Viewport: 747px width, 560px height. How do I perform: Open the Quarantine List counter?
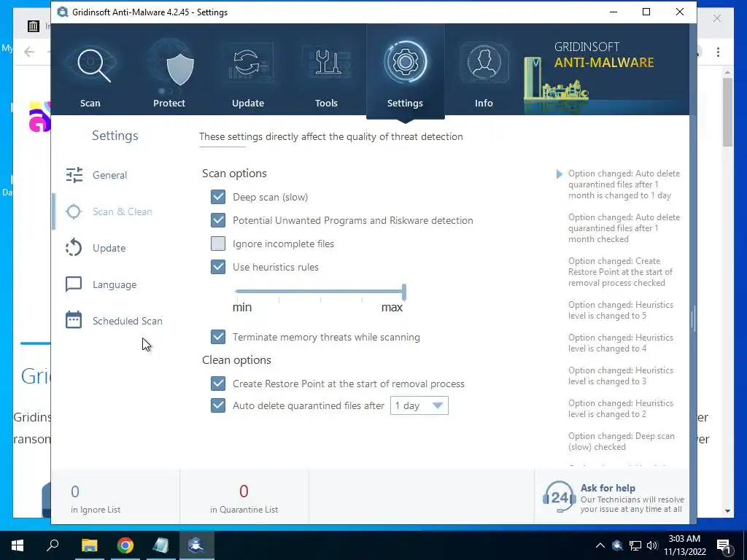click(244, 497)
